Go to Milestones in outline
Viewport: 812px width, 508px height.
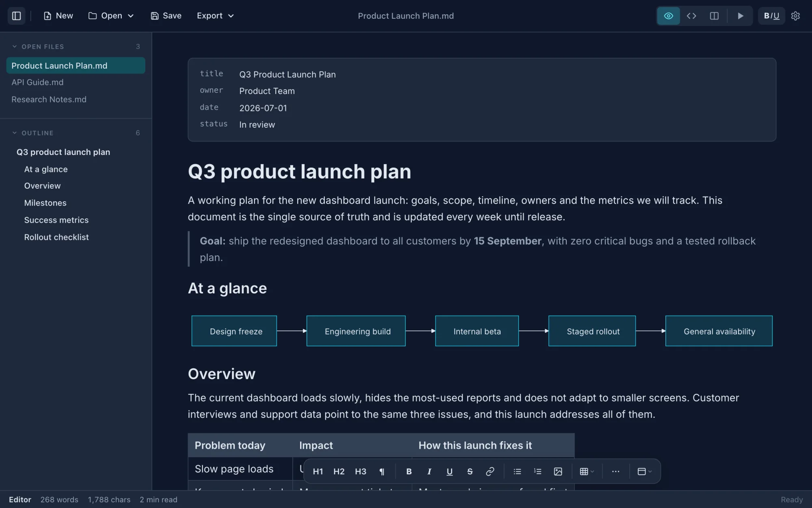pos(45,203)
